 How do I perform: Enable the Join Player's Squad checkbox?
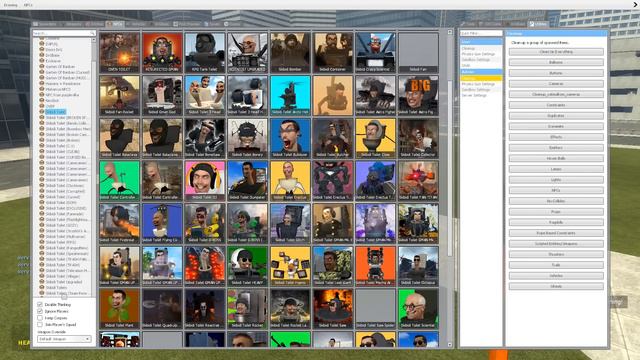click(40, 324)
